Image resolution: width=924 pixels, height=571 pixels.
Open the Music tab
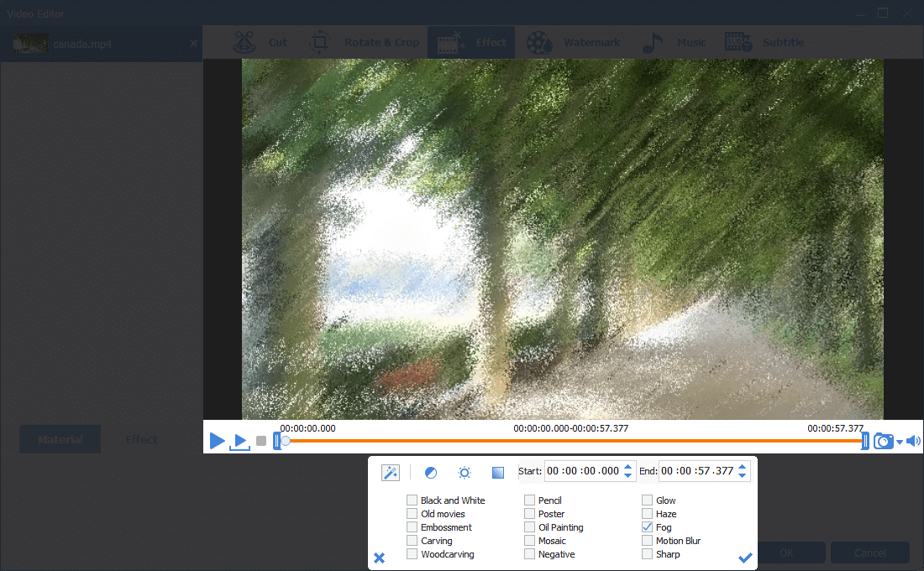[x=674, y=43]
